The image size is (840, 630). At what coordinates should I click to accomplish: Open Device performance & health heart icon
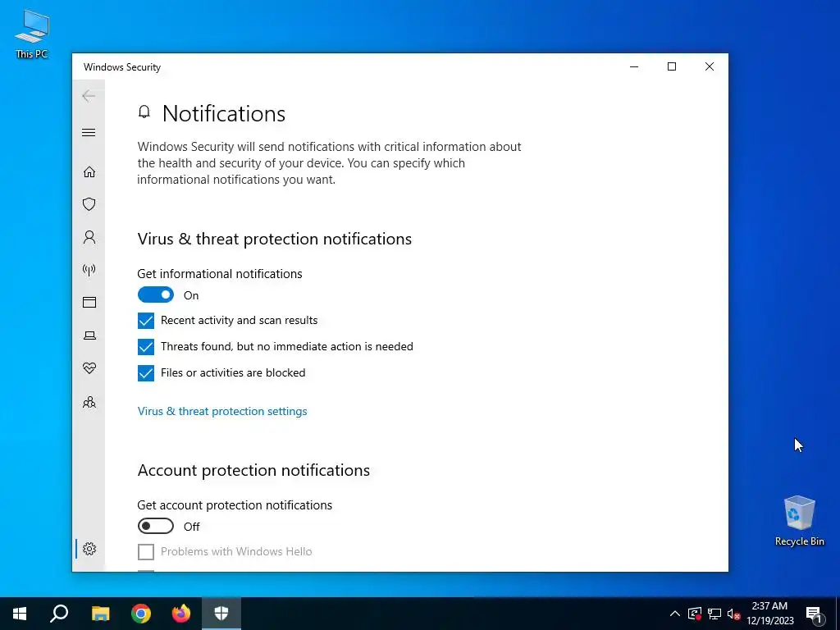coord(89,368)
